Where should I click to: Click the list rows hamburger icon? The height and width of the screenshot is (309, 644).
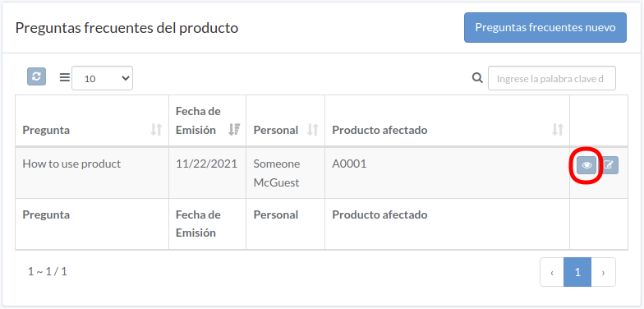coord(64,77)
